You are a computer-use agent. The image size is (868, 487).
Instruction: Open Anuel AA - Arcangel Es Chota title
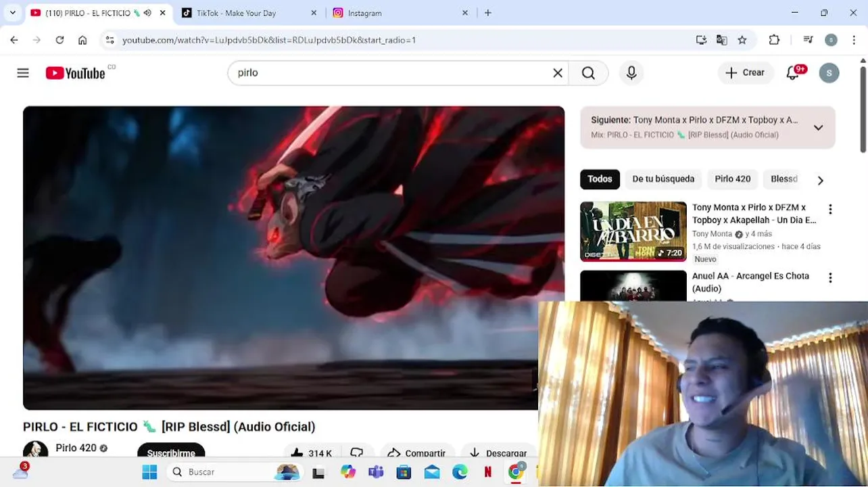pos(750,282)
